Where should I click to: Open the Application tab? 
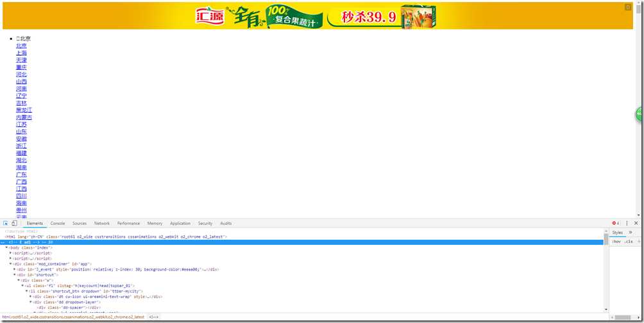click(180, 223)
